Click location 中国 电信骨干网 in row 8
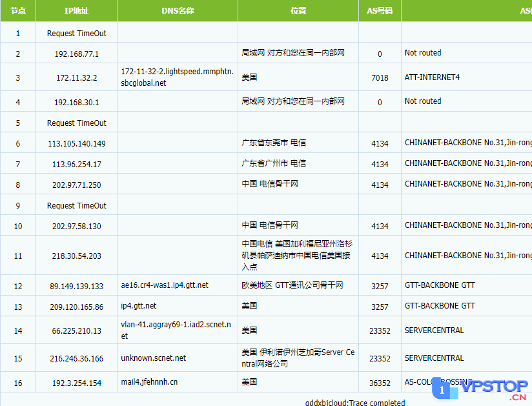This screenshot has width=532, height=406. click(x=270, y=184)
